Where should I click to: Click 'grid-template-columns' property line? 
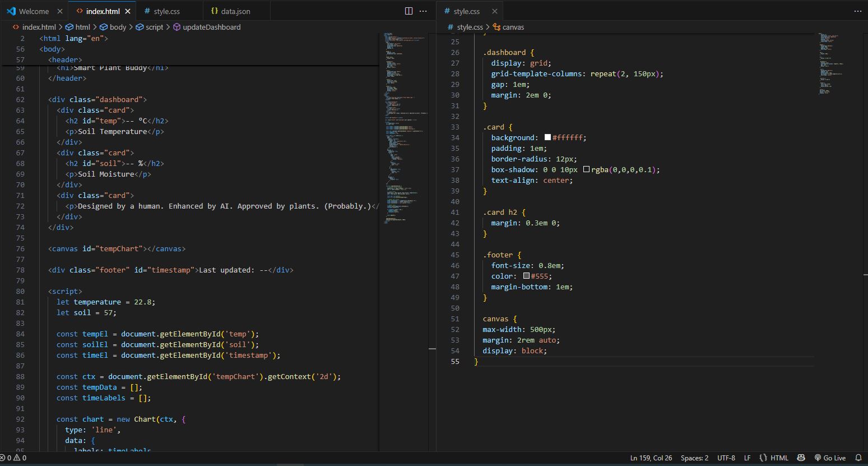tap(577, 73)
